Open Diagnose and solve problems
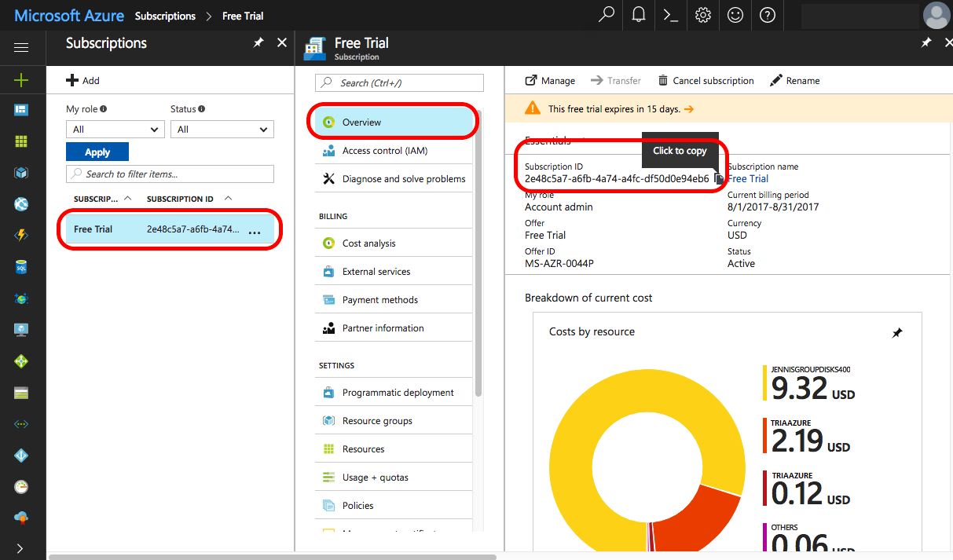Image resolution: width=953 pixels, height=560 pixels. tap(394, 179)
